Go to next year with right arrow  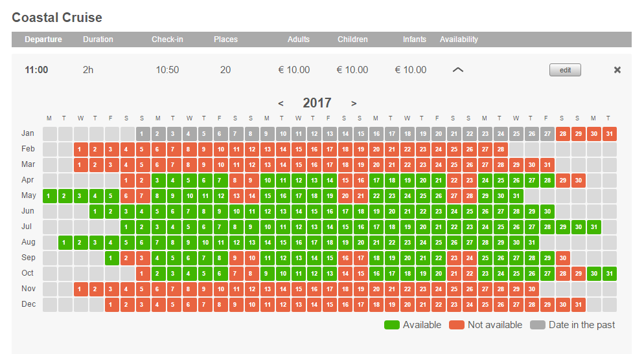point(354,103)
